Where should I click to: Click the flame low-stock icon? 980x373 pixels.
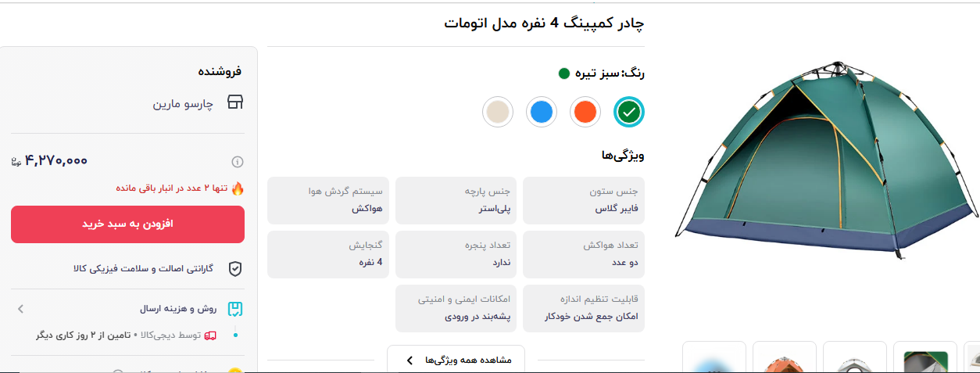238,188
